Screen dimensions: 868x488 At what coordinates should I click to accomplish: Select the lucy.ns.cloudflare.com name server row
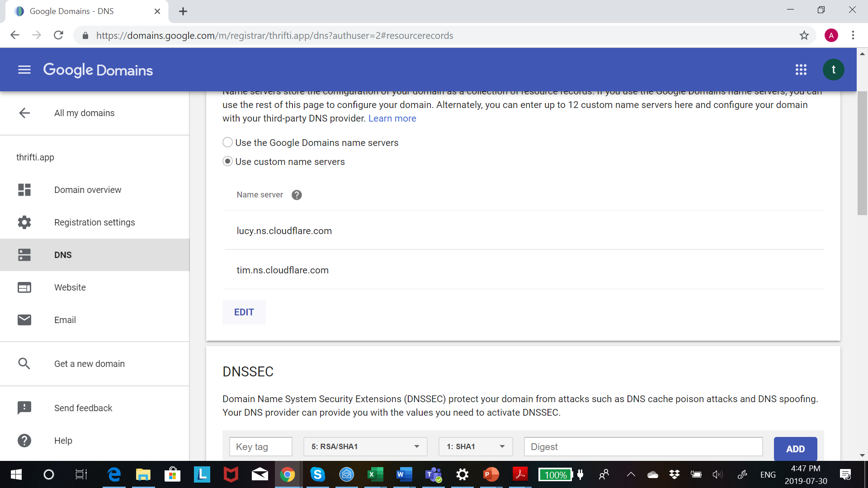(x=524, y=230)
